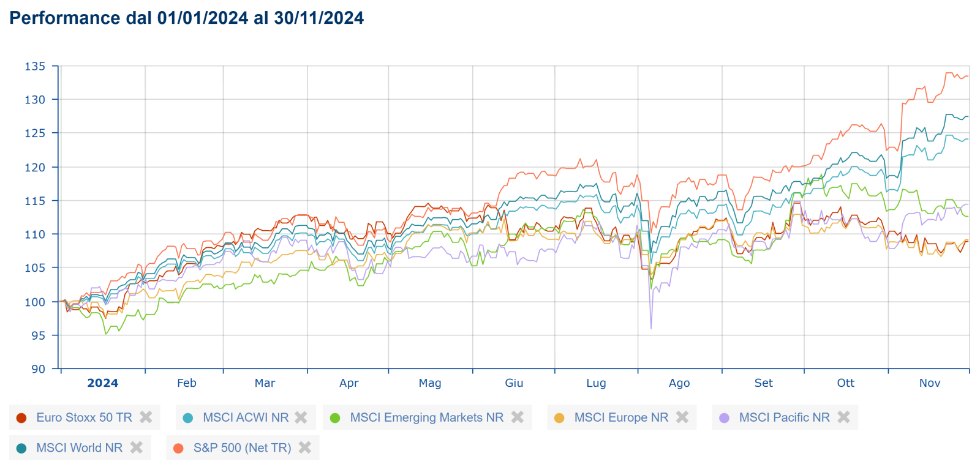Remove MSCI ACWI NR using X icon
Image resolution: width=980 pixels, height=467 pixels.
[x=301, y=417]
